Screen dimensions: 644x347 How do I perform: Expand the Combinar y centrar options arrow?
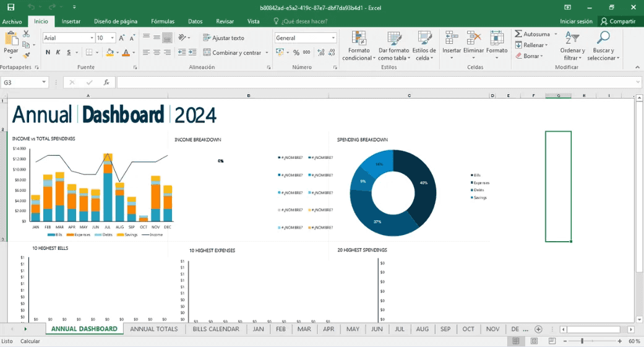267,53
